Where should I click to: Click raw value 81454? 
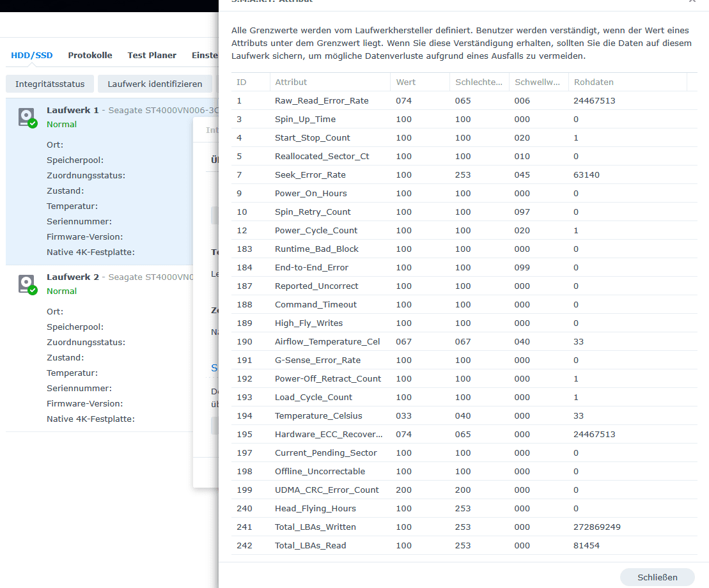point(586,545)
